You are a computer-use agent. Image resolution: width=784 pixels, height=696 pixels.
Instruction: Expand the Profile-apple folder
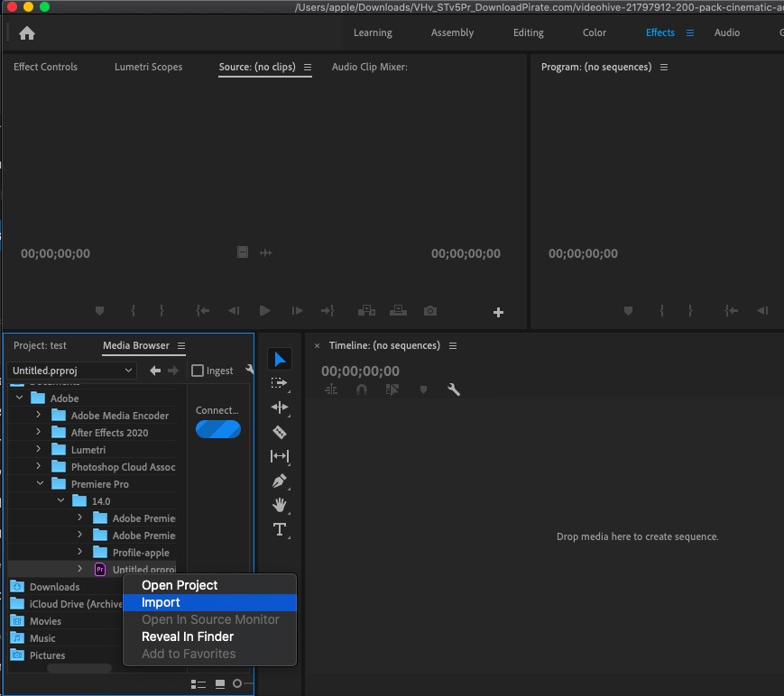pos(80,552)
